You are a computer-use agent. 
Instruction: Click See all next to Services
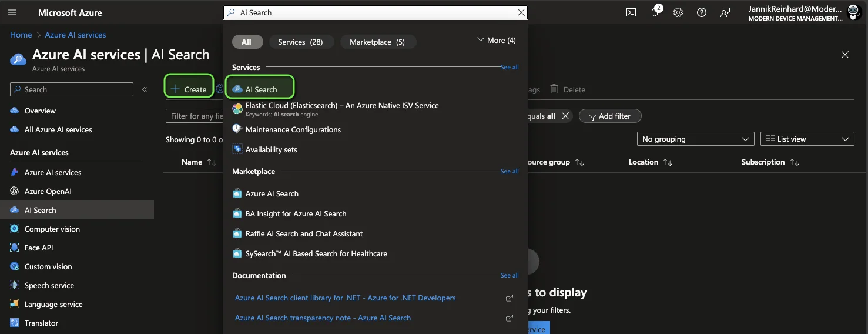click(x=510, y=67)
